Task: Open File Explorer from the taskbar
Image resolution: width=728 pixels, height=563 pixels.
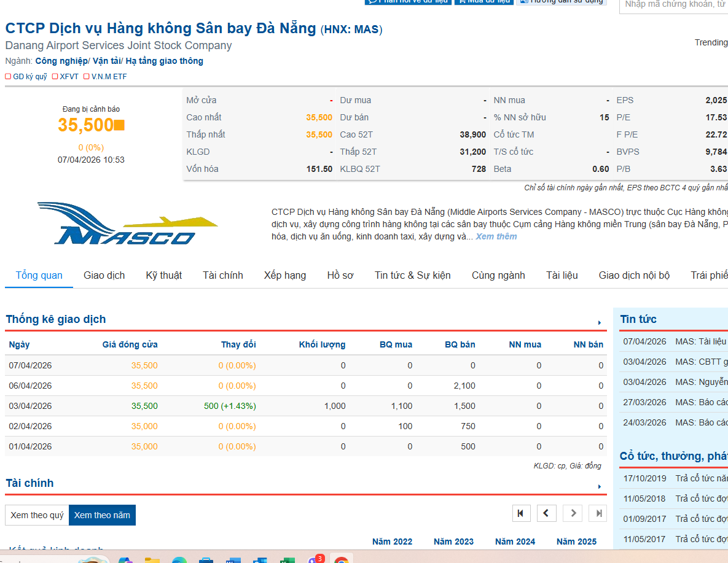Action: pyautogui.click(x=152, y=559)
